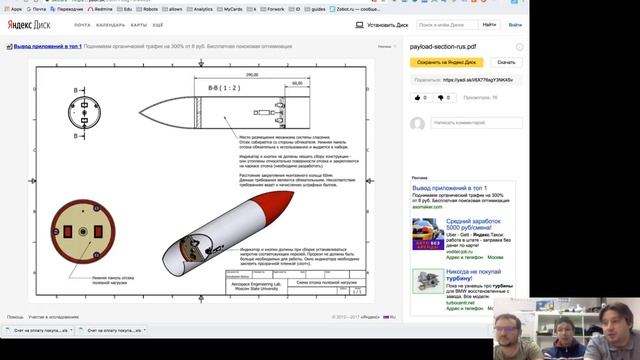Viewport: 640px width, 360px height.
Task: Click the Войти login link
Action: [x=515, y=25]
